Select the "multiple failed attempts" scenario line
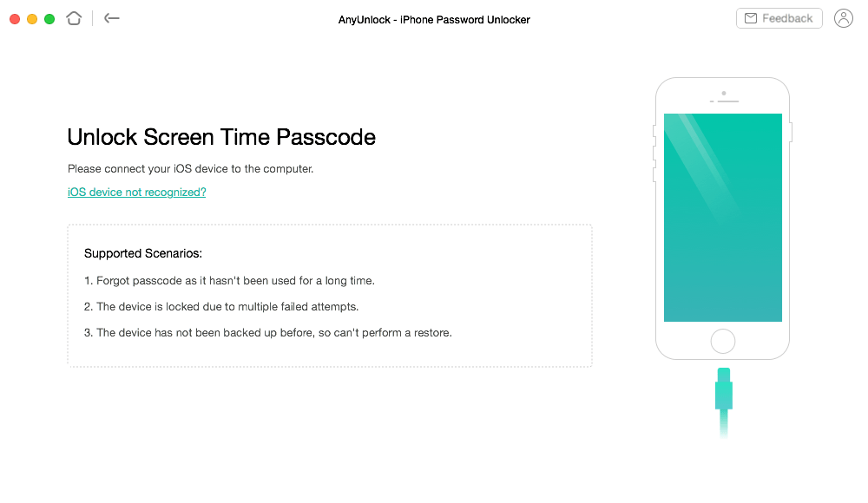Screen dimensions: 868x503 (220, 306)
